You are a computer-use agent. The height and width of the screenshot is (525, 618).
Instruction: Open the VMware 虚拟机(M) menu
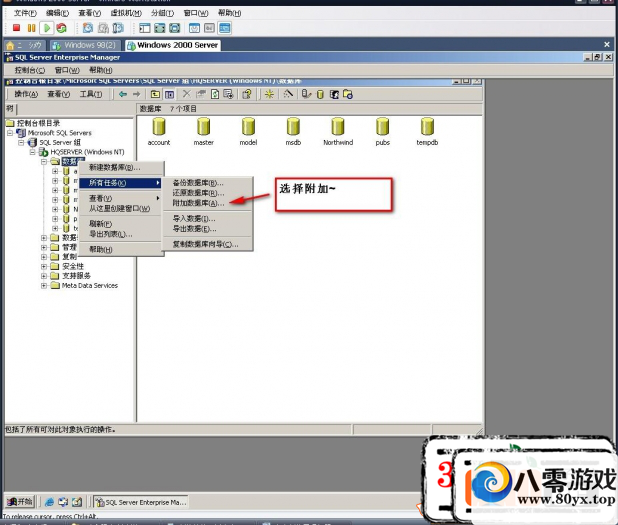click(126, 13)
